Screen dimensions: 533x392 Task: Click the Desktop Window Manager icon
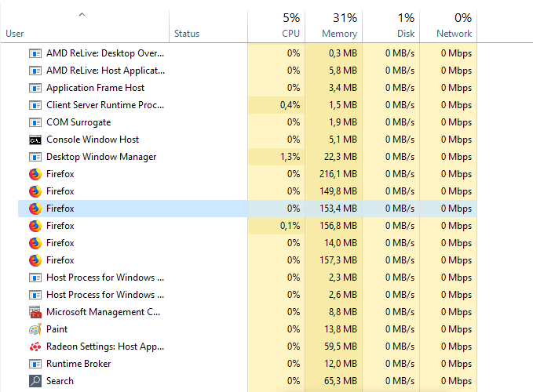coord(35,157)
